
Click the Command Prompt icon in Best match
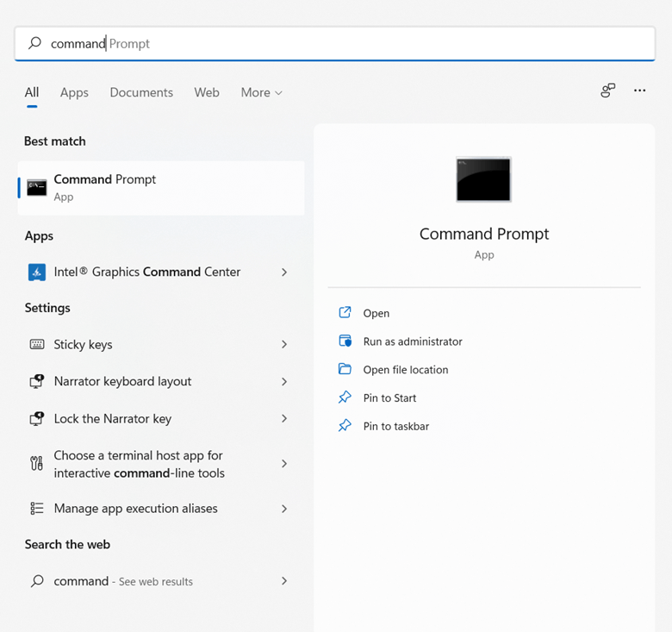37,188
